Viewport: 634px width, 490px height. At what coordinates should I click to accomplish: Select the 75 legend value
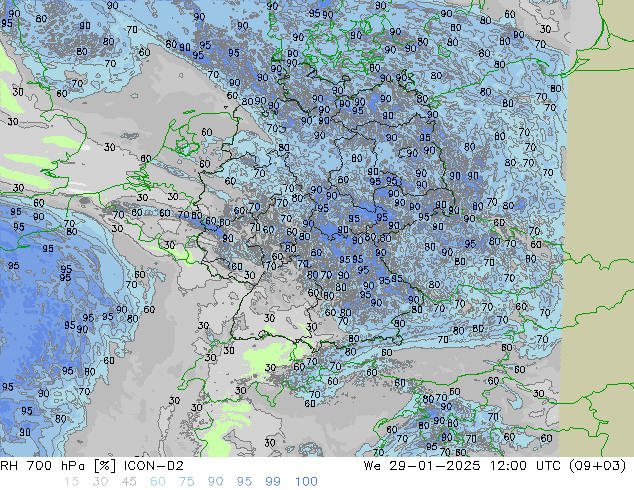click(186, 481)
